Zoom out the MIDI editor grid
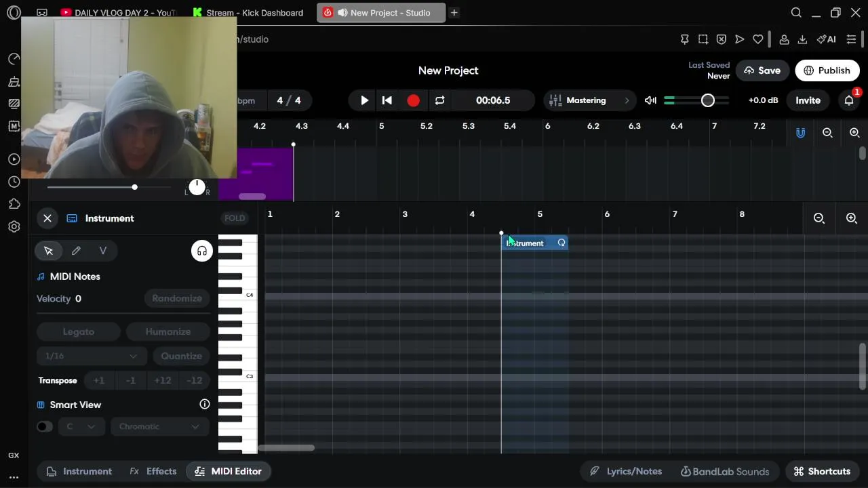This screenshot has height=488, width=868. coord(819,218)
